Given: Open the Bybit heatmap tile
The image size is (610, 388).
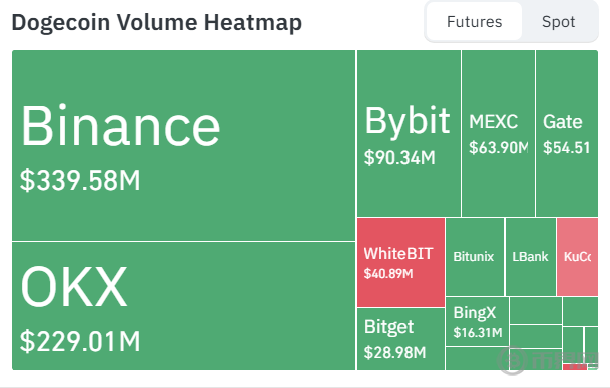Looking at the screenshot, I should [x=408, y=133].
